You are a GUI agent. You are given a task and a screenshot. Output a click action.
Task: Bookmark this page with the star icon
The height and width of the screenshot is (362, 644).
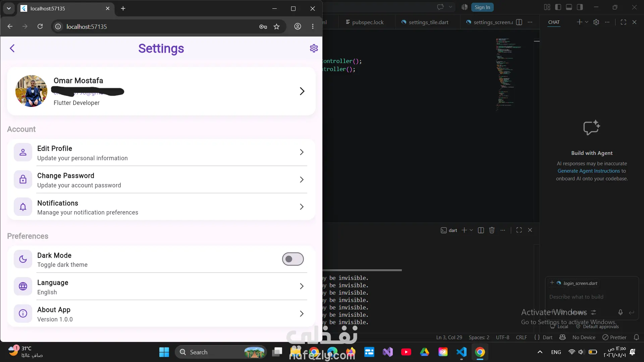(x=276, y=26)
